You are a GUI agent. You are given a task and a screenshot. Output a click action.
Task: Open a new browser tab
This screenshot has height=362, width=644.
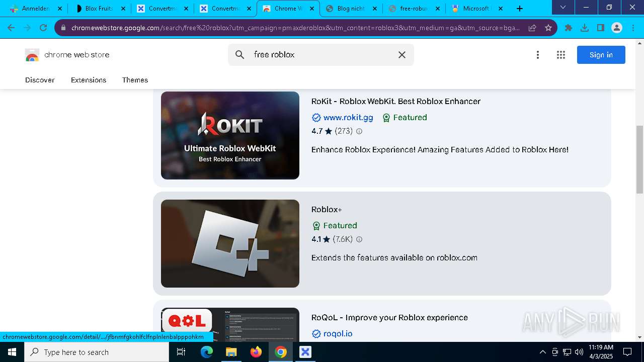click(520, 9)
